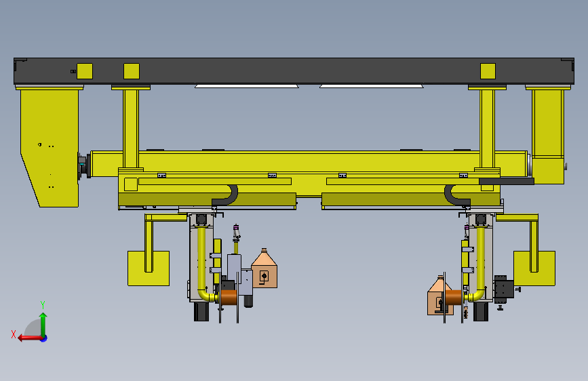Select the orange hopper on the left welding head
This screenshot has width=588, height=381.
click(x=264, y=269)
